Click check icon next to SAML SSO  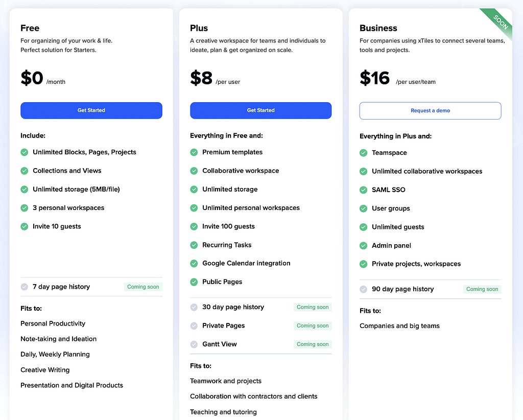(x=363, y=190)
